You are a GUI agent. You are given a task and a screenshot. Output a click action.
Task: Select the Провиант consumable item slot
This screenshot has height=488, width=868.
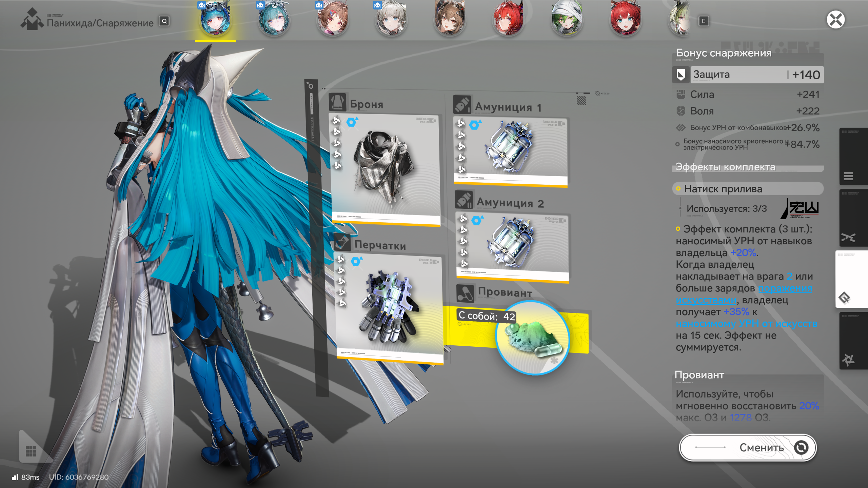pos(532,337)
